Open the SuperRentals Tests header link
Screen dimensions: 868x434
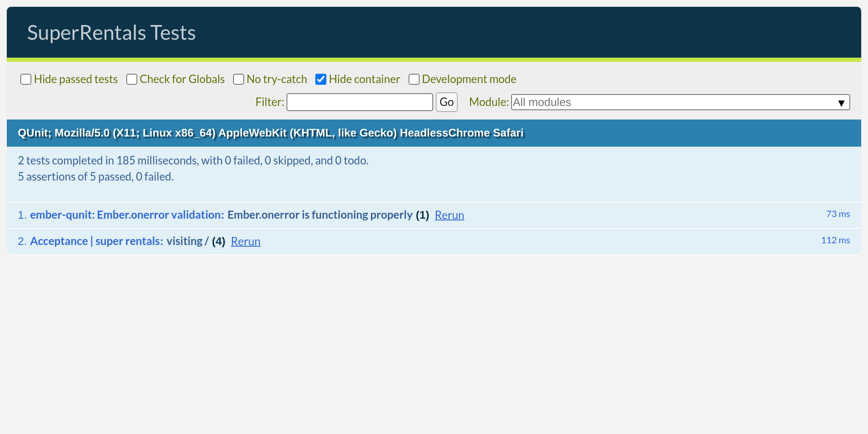(111, 33)
